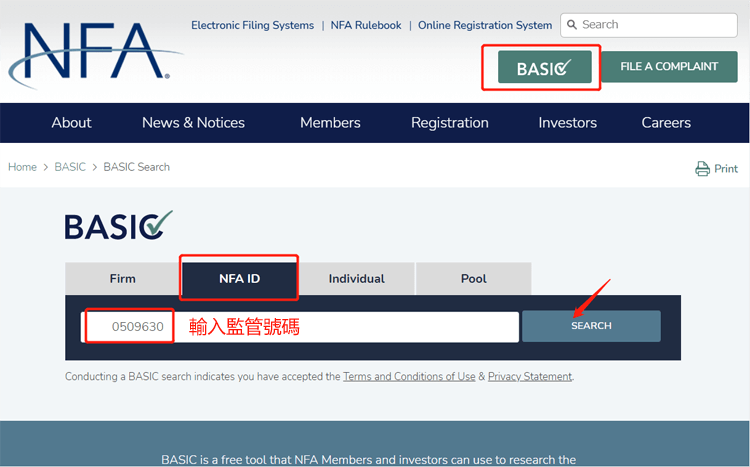Viewport: 750px width, 467px height.
Task: Go to Home breadcrumb link
Action: [22, 167]
